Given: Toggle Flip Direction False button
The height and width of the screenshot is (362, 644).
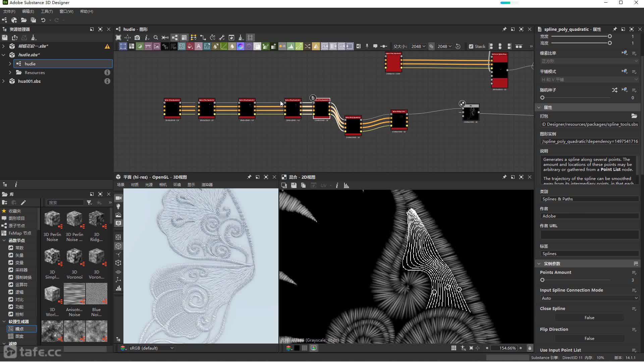Looking at the screenshot, I should point(589,338).
